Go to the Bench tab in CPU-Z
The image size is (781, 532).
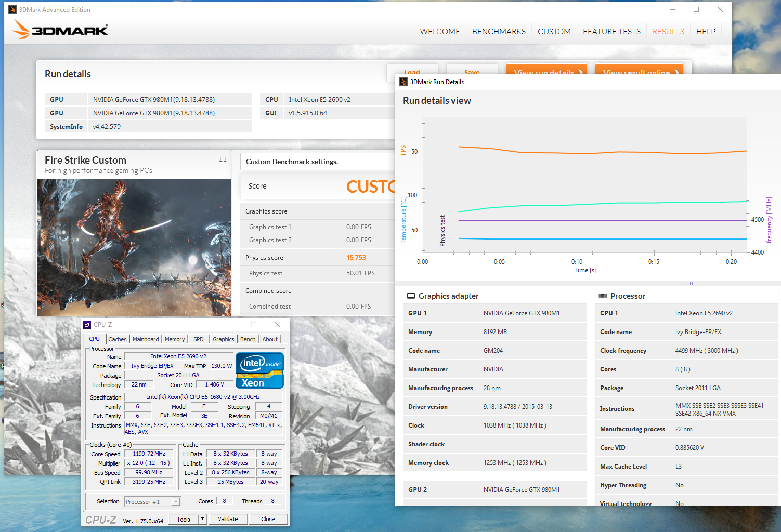pyautogui.click(x=248, y=339)
